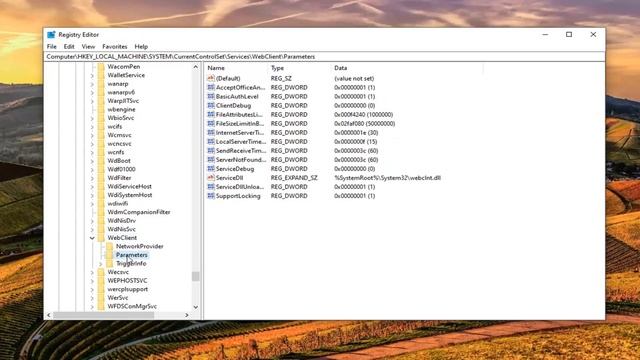Image resolution: width=640 pixels, height=360 pixels.
Task: Click the InternetServerTi... DWORD icon
Action: click(x=211, y=132)
